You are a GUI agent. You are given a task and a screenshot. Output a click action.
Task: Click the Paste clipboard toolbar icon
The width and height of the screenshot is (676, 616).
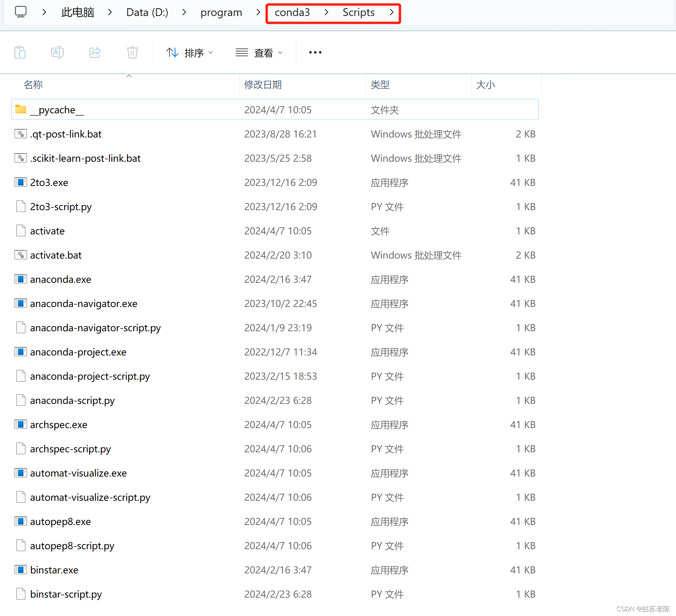point(20,52)
